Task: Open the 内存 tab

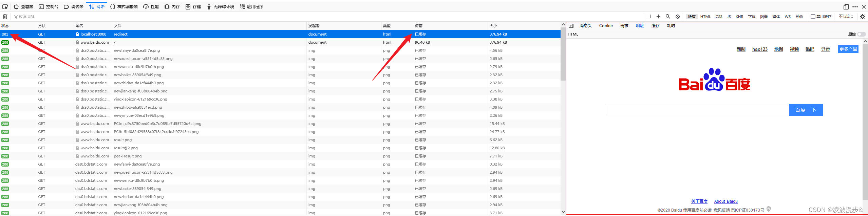Action: pyautogui.click(x=172, y=7)
